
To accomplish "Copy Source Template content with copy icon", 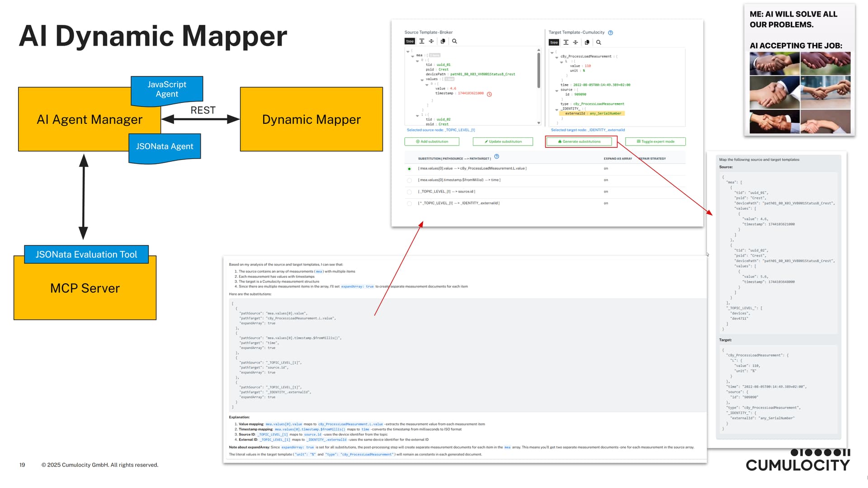I will click(x=443, y=41).
